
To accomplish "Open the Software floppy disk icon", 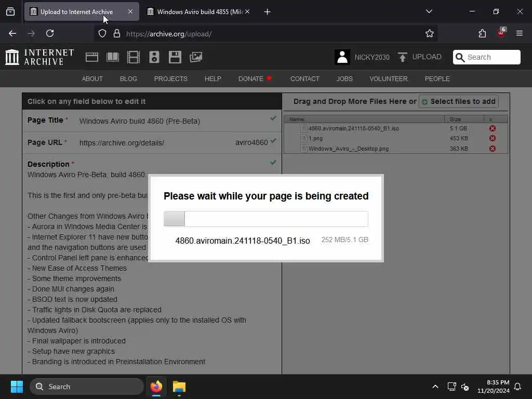I will point(175,57).
